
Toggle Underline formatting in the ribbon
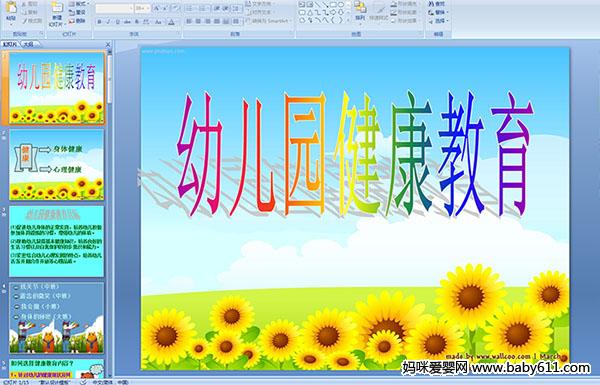(117, 22)
